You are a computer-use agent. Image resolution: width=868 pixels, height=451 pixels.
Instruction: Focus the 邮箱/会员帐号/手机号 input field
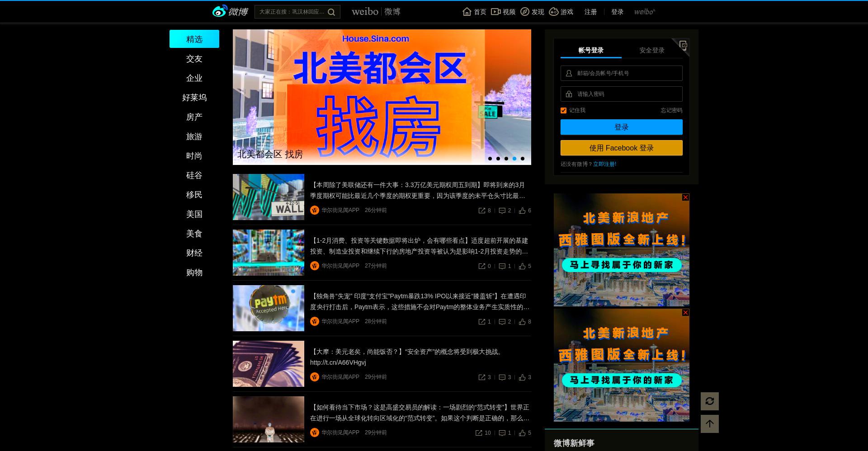[x=622, y=73]
